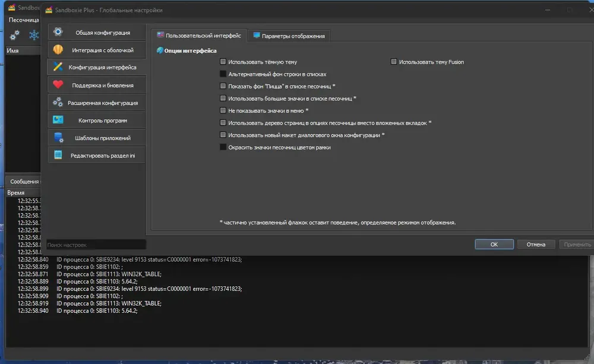The height and width of the screenshot is (364, 594).
Task: Open Общая конфигурация settings page
Action: pyautogui.click(x=97, y=32)
